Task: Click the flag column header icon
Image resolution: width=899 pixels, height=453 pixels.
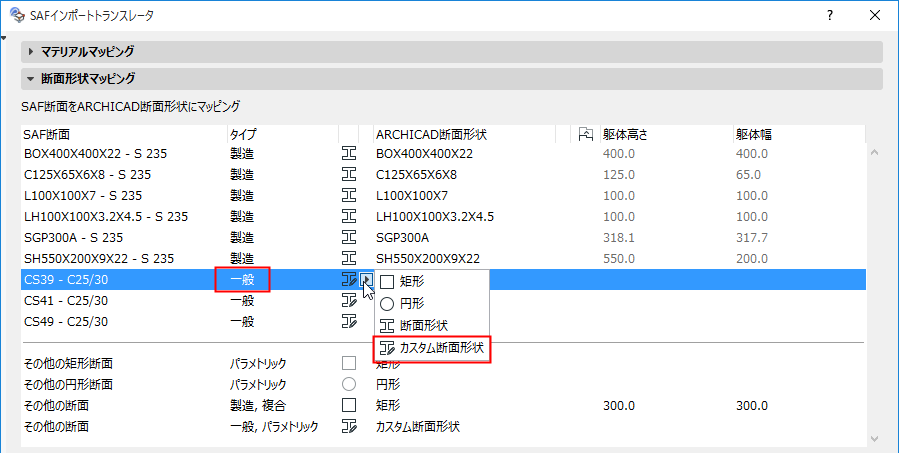Action: point(585,134)
